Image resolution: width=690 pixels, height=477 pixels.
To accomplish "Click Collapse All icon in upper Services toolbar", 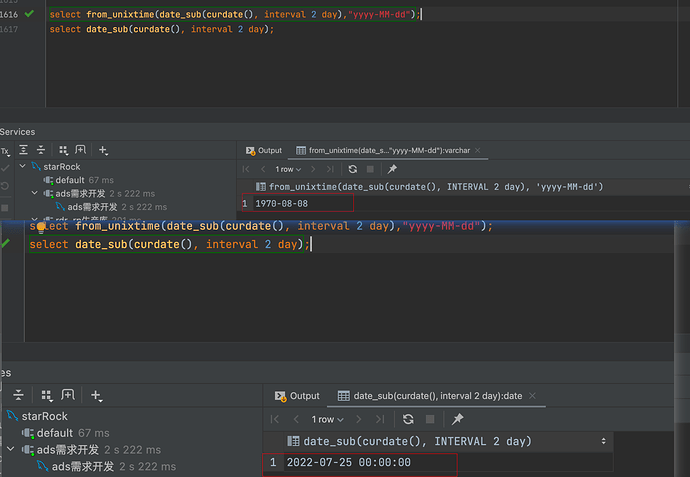I will [41, 150].
